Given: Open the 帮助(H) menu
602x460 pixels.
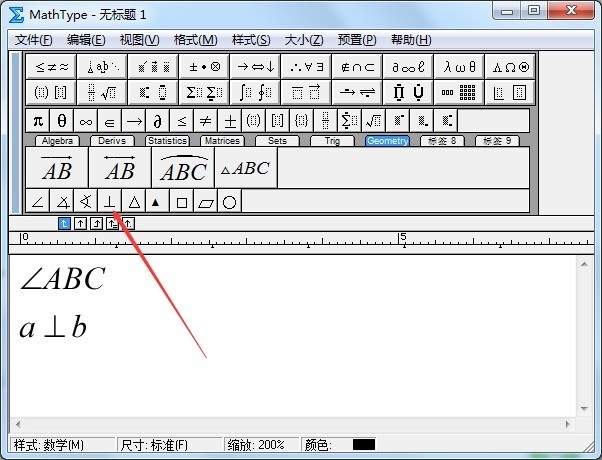Looking at the screenshot, I should (411, 40).
